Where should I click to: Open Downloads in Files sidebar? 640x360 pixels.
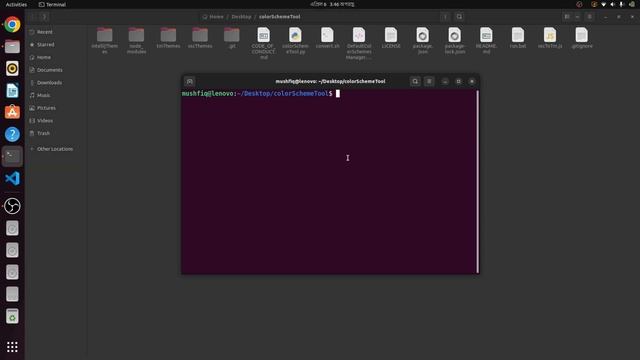[56, 82]
